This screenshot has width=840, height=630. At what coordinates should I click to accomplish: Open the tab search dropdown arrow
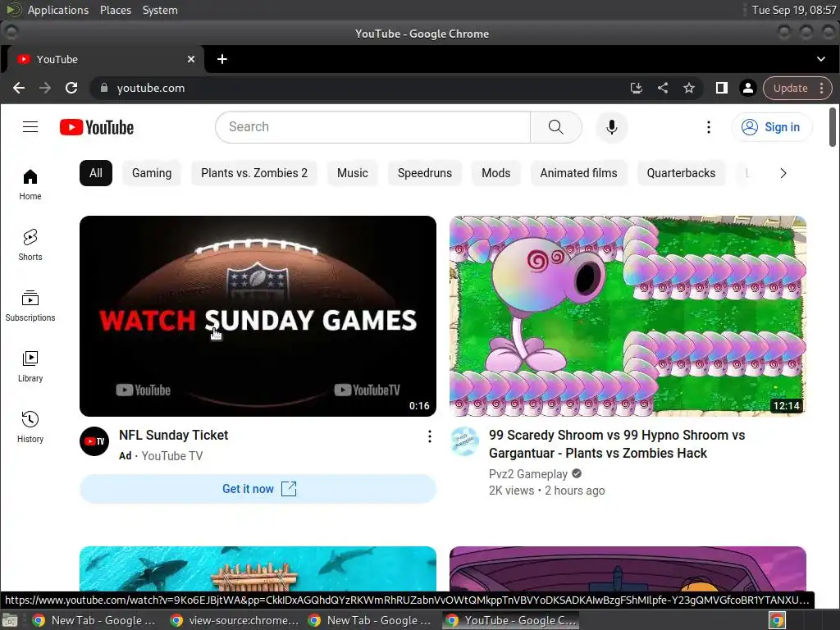pyautogui.click(x=820, y=59)
